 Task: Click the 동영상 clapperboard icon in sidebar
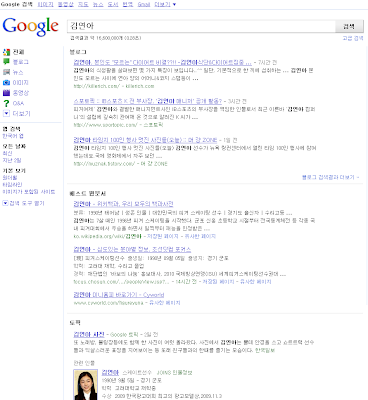[6, 93]
